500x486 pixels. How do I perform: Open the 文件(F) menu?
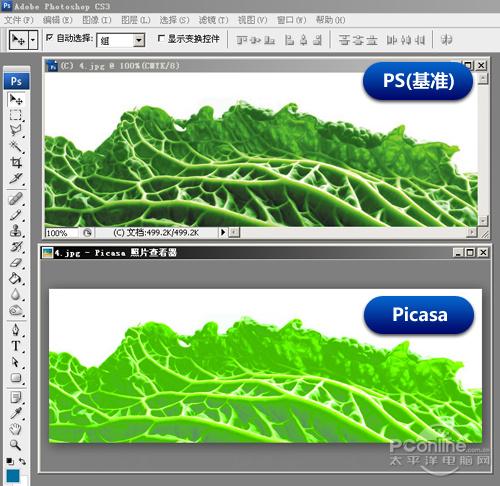click(x=19, y=20)
